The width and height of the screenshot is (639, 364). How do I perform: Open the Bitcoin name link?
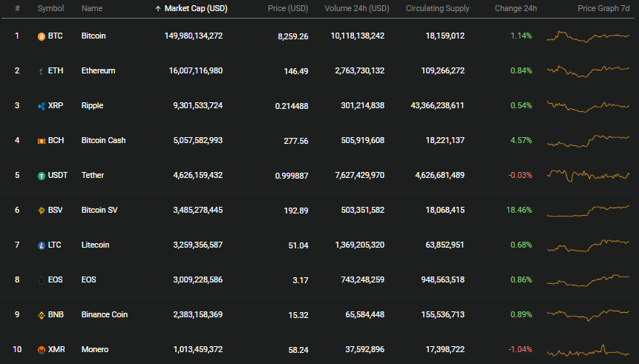(94, 36)
